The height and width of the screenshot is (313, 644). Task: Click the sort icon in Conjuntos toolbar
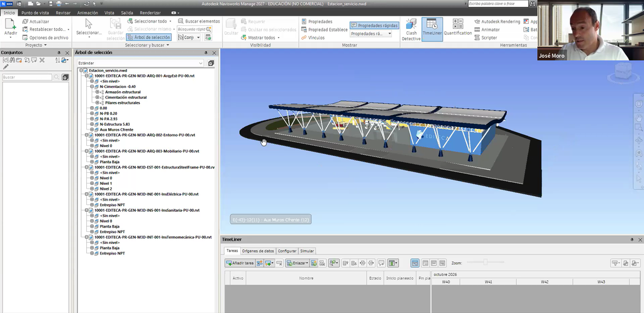57,60
